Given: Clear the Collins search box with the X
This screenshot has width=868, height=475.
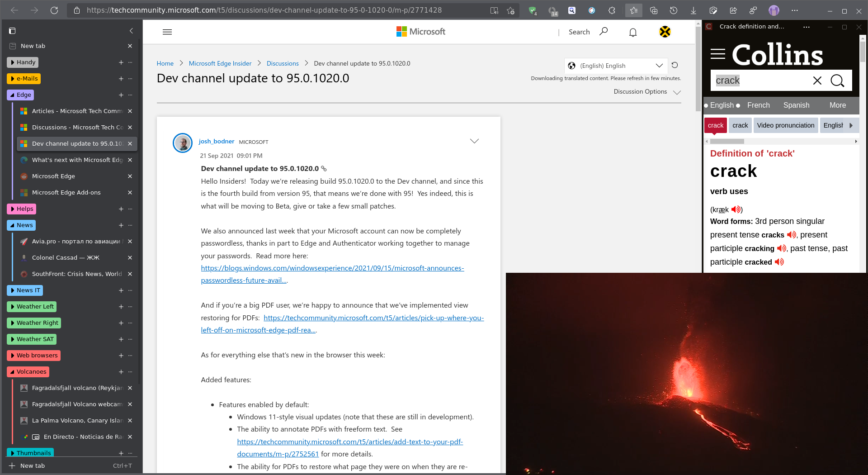Looking at the screenshot, I should (x=817, y=81).
